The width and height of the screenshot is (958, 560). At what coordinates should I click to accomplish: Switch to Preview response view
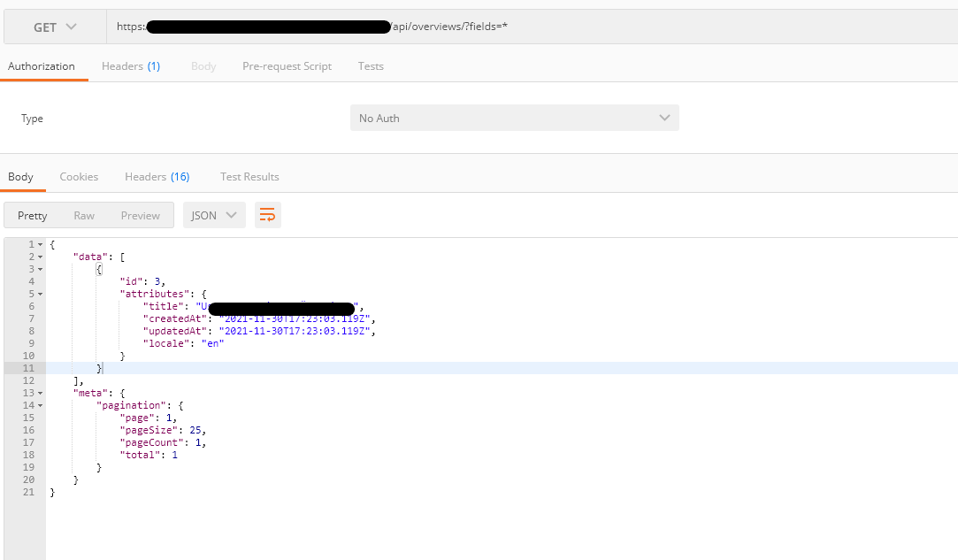[x=140, y=215]
